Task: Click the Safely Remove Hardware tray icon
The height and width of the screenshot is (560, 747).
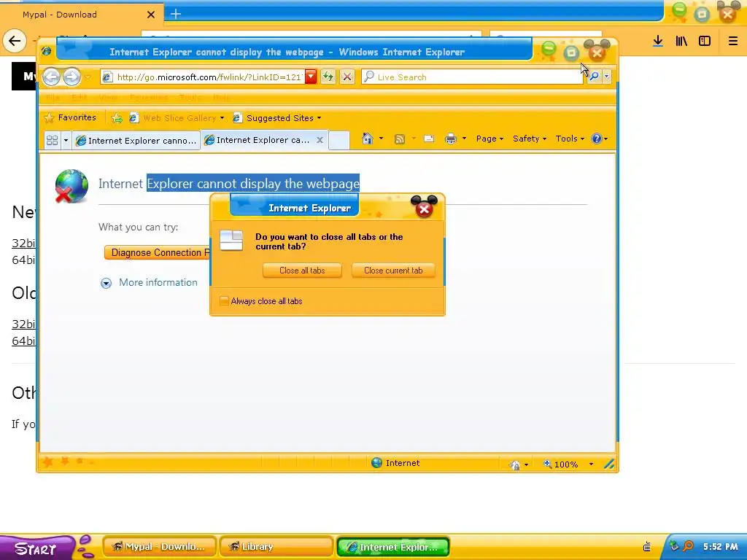Action: pos(673,546)
